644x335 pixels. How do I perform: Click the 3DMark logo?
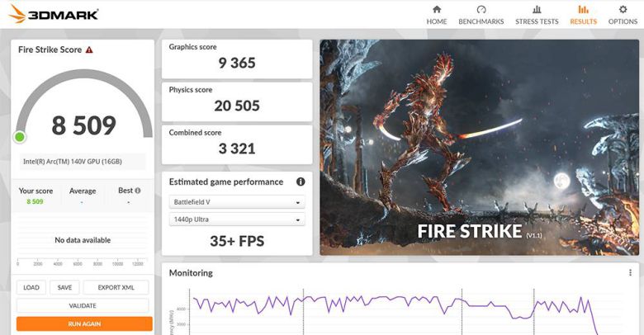[54, 14]
